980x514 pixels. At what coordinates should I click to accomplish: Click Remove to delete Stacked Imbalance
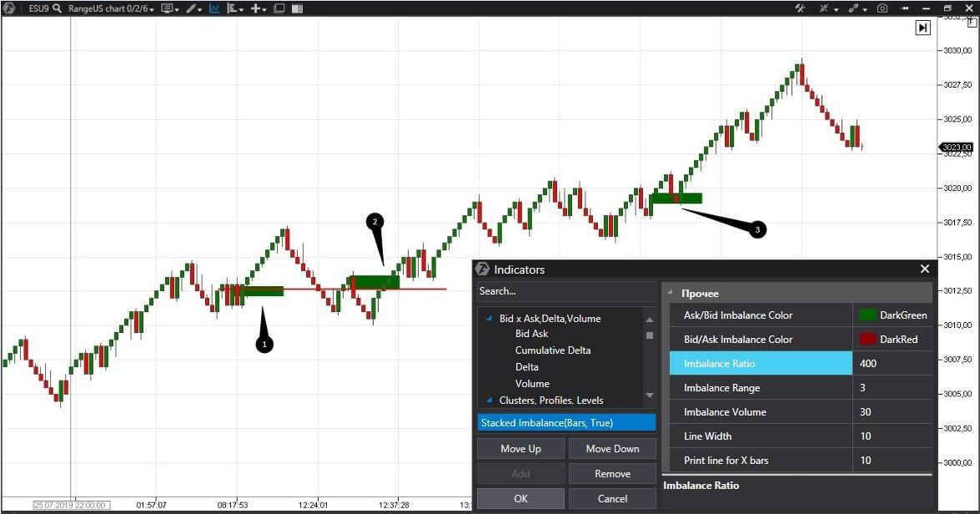(612, 473)
